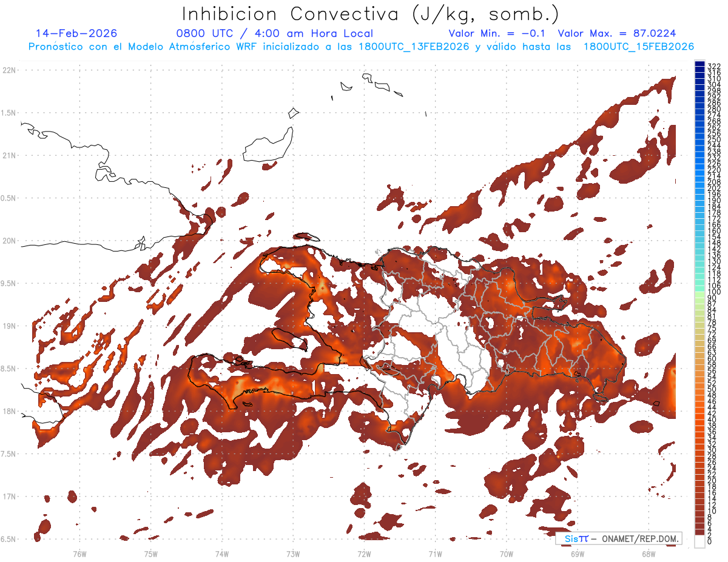Click the "76W" longitude label
The height and width of the screenshot is (562, 728).
pyautogui.click(x=79, y=554)
